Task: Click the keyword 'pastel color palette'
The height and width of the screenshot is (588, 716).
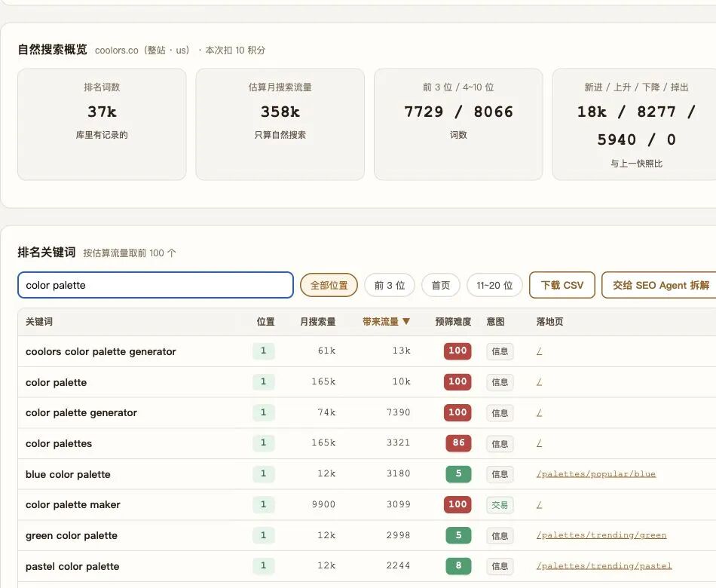Action: click(x=72, y=567)
